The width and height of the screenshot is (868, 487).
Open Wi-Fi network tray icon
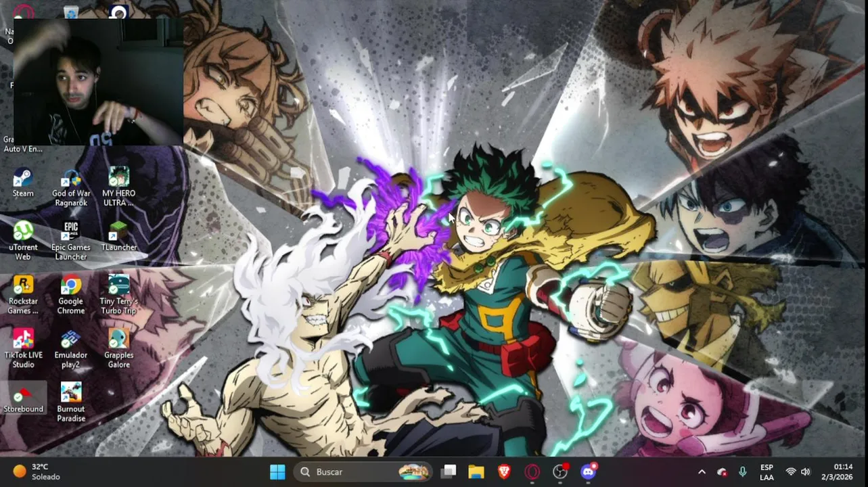[790, 472]
